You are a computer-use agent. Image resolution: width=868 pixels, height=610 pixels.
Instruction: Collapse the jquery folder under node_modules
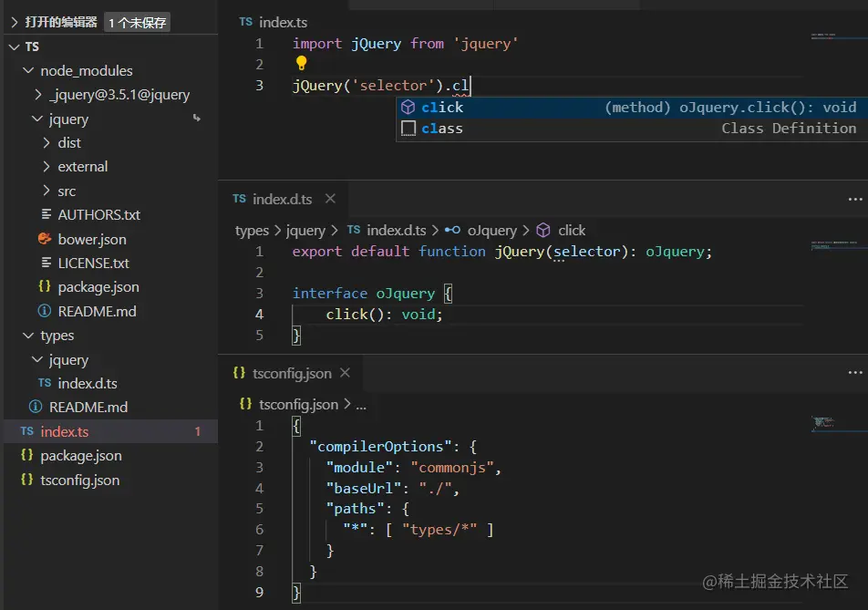(x=37, y=119)
